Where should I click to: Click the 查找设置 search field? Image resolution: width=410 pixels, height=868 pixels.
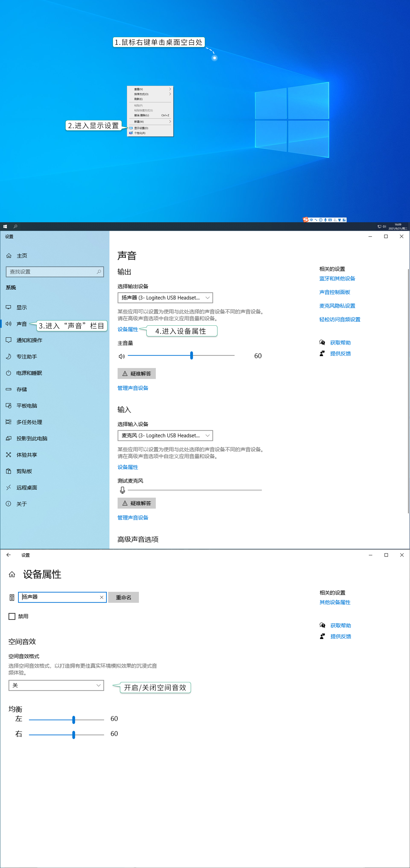[x=55, y=272]
